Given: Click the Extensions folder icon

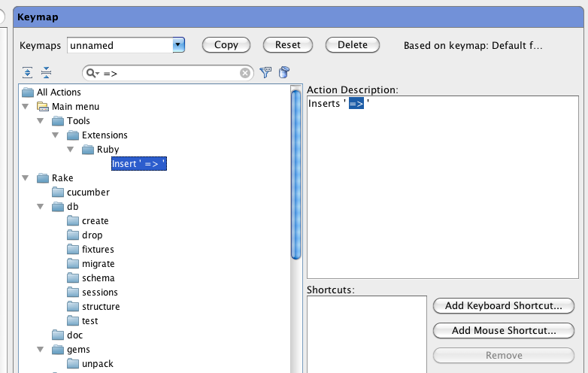Looking at the screenshot, I should pyautogui.click(x=73, y=135).
